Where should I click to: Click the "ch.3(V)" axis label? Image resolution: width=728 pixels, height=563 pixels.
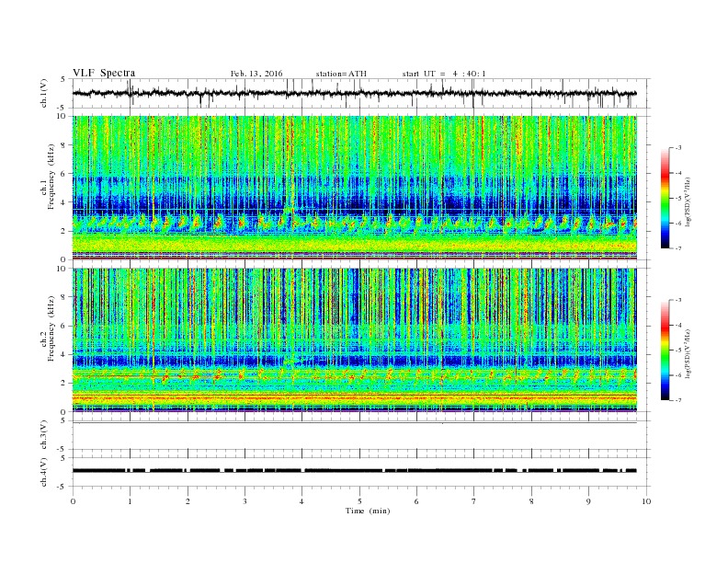pos(44,435)
